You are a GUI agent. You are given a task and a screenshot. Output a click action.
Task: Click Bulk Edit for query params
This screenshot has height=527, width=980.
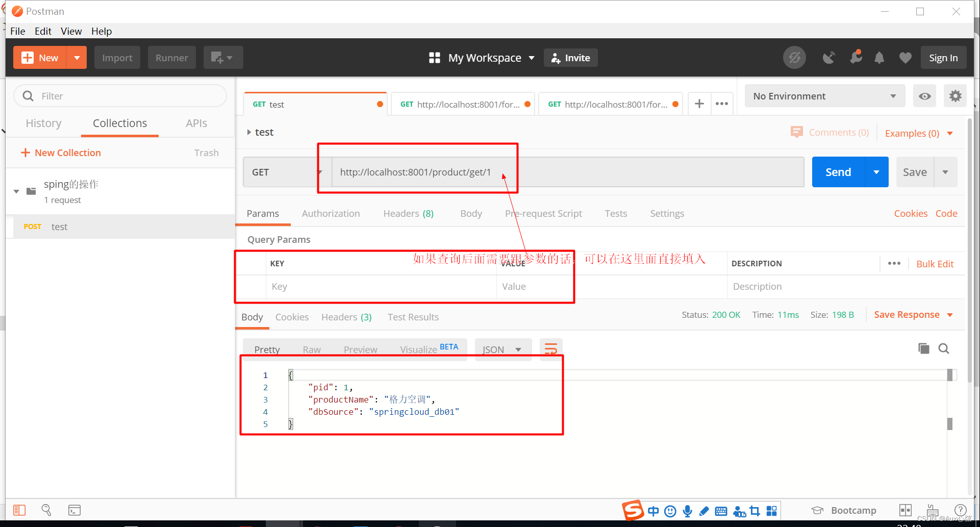click(935, 264)
